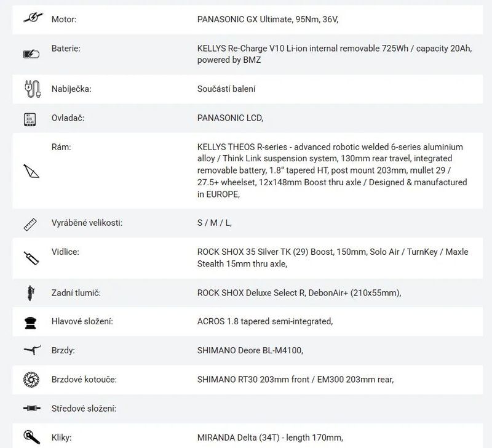This screenshot has width=492, height=448.
Task: Click the headset icon
Action: (30, 322)
